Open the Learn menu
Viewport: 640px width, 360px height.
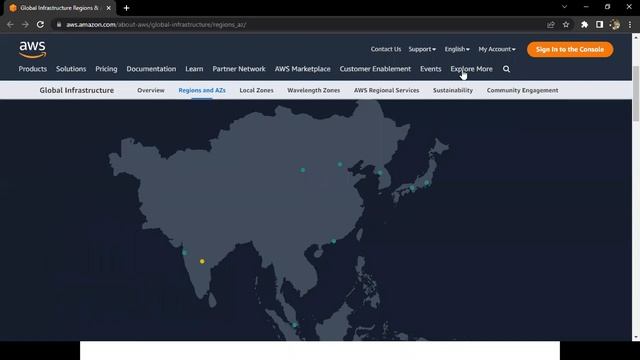coord(194,69)
